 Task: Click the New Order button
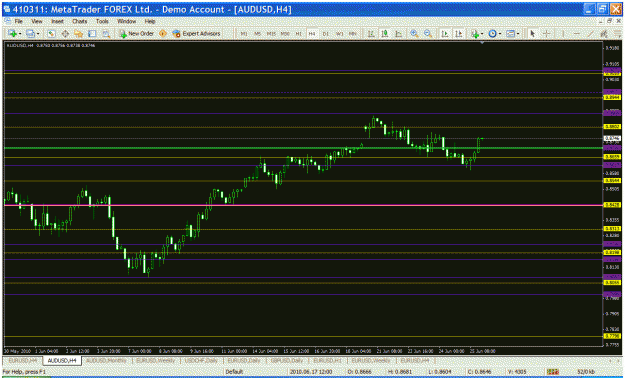[136, 34]
